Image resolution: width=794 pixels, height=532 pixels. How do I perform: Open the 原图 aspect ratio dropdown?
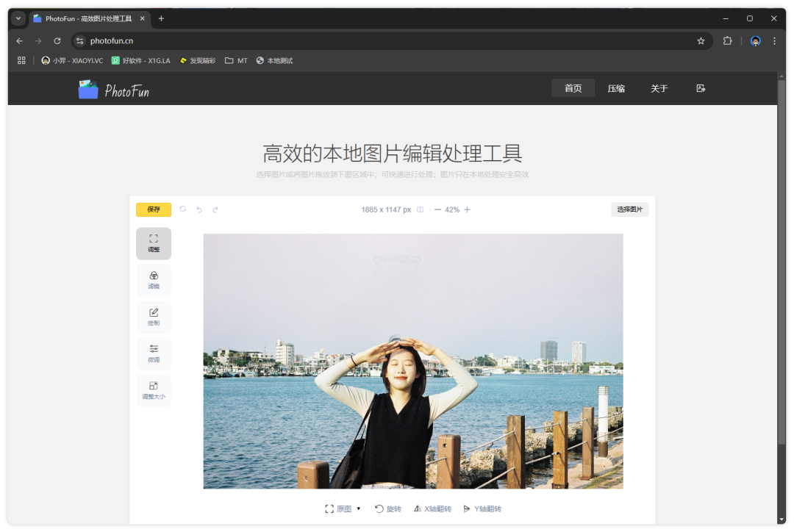pyautogui.click(x=343, y=508)
